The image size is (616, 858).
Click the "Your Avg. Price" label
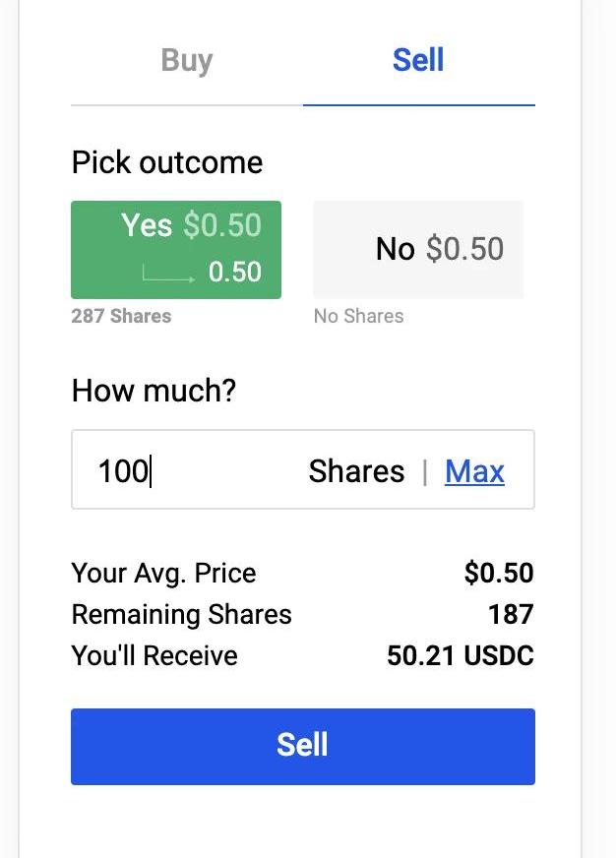tap(163, 573)
